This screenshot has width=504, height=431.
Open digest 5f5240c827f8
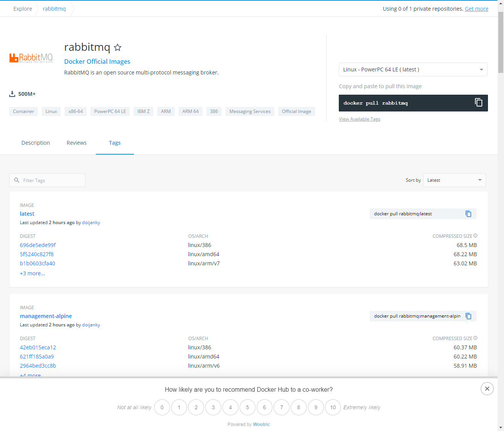[37, 254]
